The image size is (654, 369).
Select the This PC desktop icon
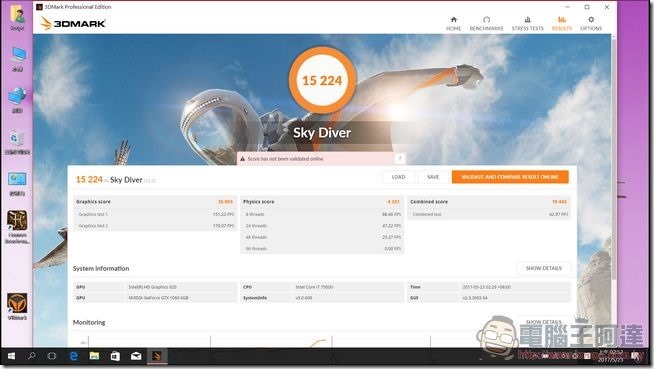coord(17,59)
